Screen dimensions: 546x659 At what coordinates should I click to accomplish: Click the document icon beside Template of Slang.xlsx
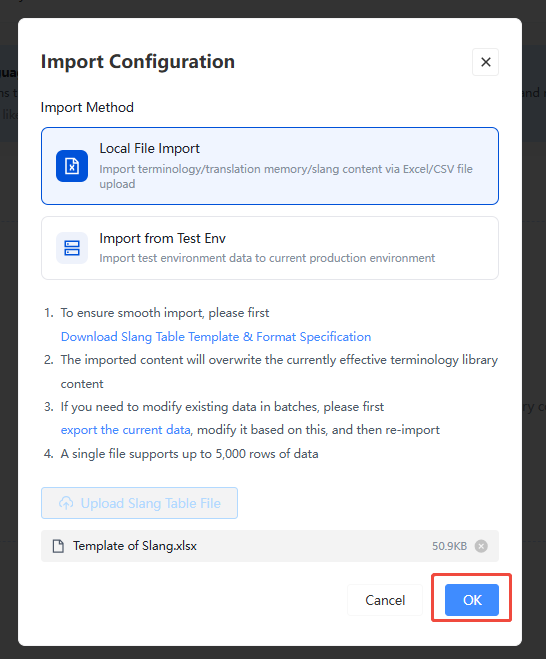pos(58,546)
